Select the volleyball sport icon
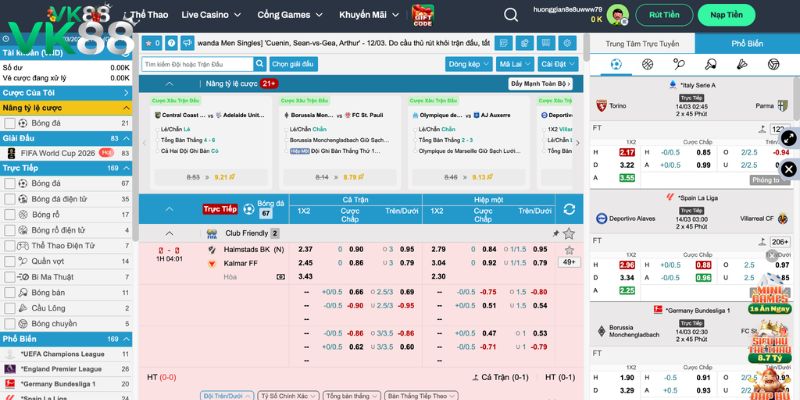 click(x=773, y=64)
